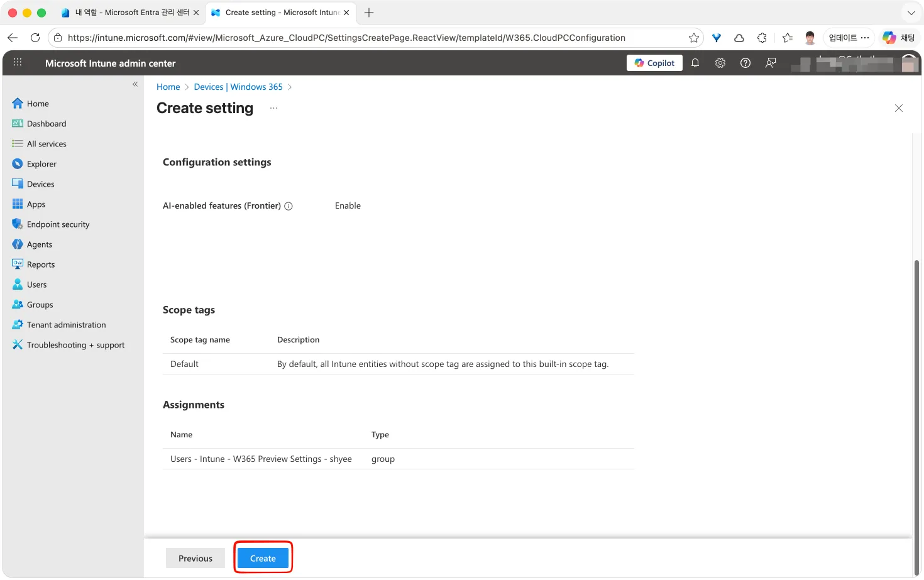
Task: Open the Help question mark icon
Action: 745,63
